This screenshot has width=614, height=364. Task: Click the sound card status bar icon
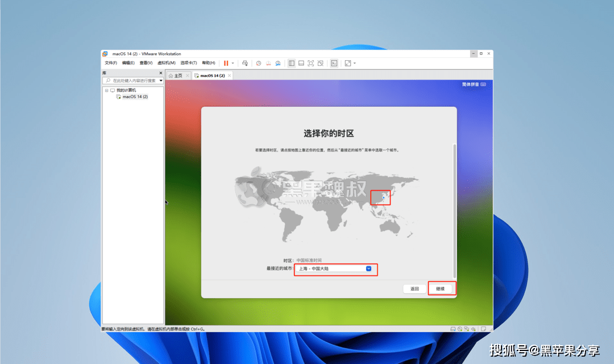(x=474, y=329)
